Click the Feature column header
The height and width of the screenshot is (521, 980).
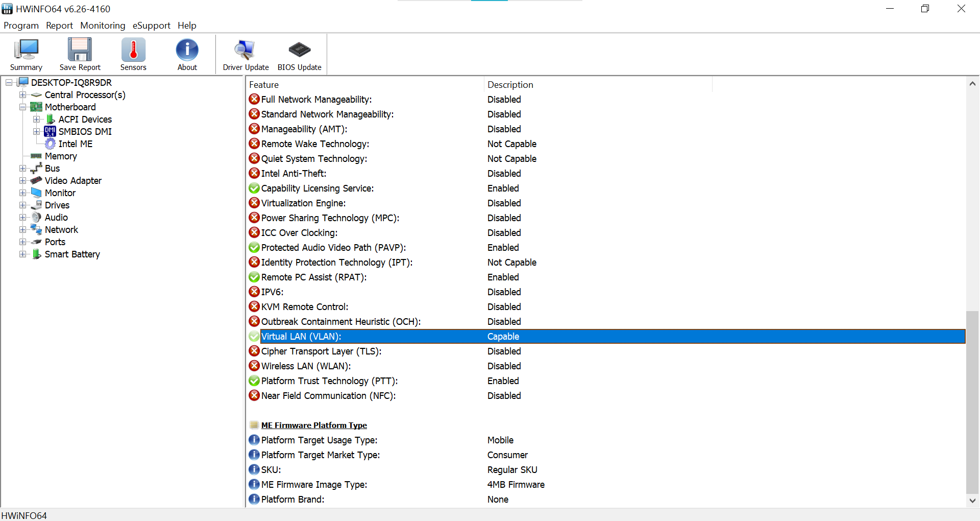[x=365, y=85]
